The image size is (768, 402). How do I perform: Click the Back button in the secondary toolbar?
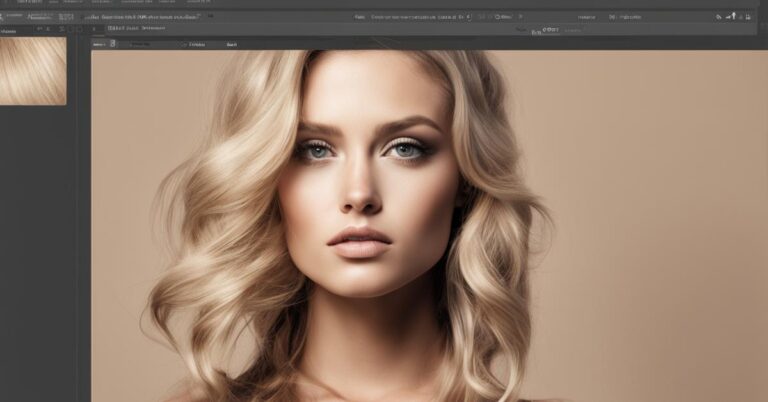(231, 44)
